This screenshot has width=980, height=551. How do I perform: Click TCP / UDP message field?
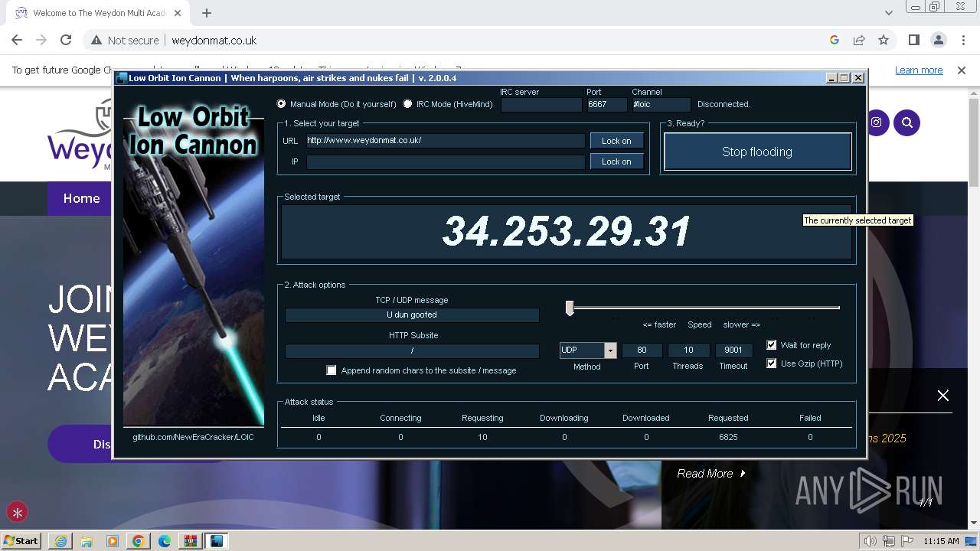pos(412,315)
